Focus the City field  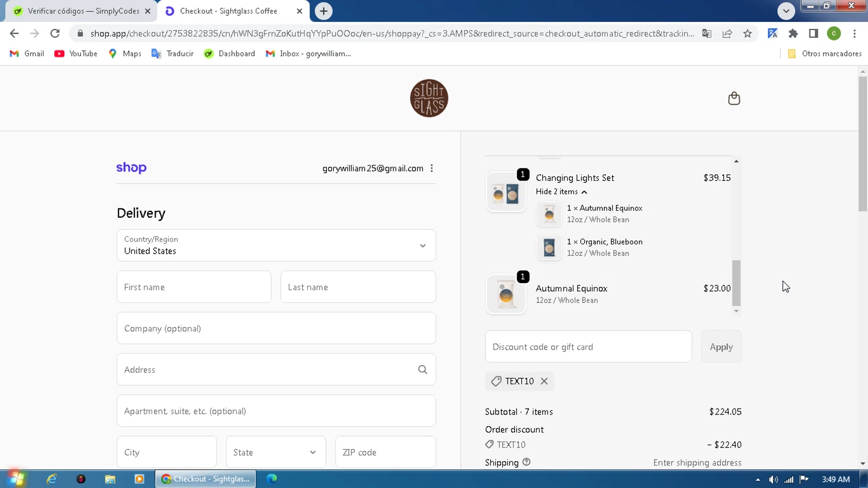167,452
